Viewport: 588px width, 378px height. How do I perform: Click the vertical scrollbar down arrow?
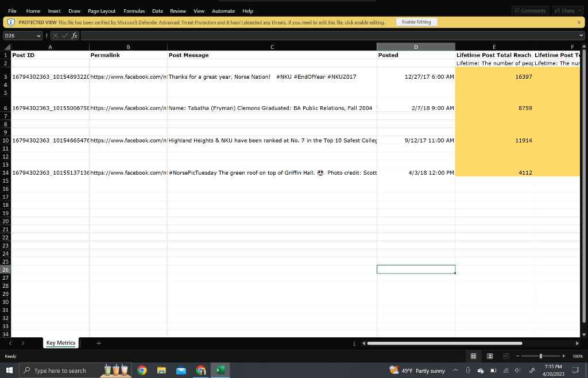click(583, 334)
